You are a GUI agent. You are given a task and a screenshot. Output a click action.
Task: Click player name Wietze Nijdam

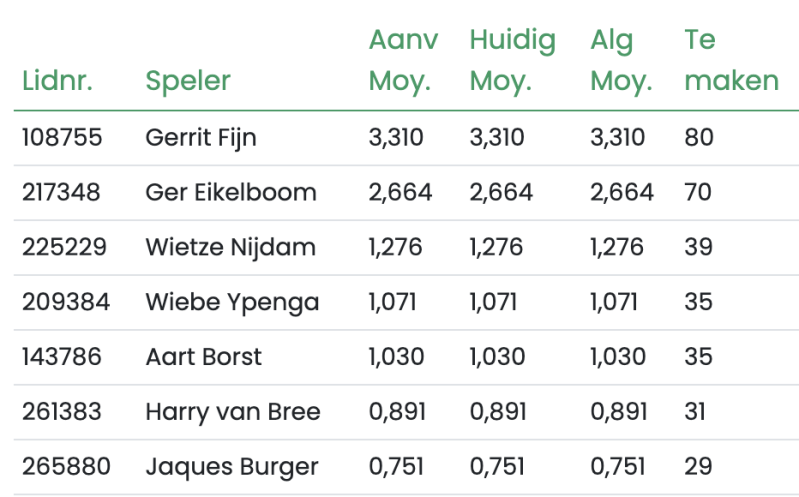tap(230, 247)
